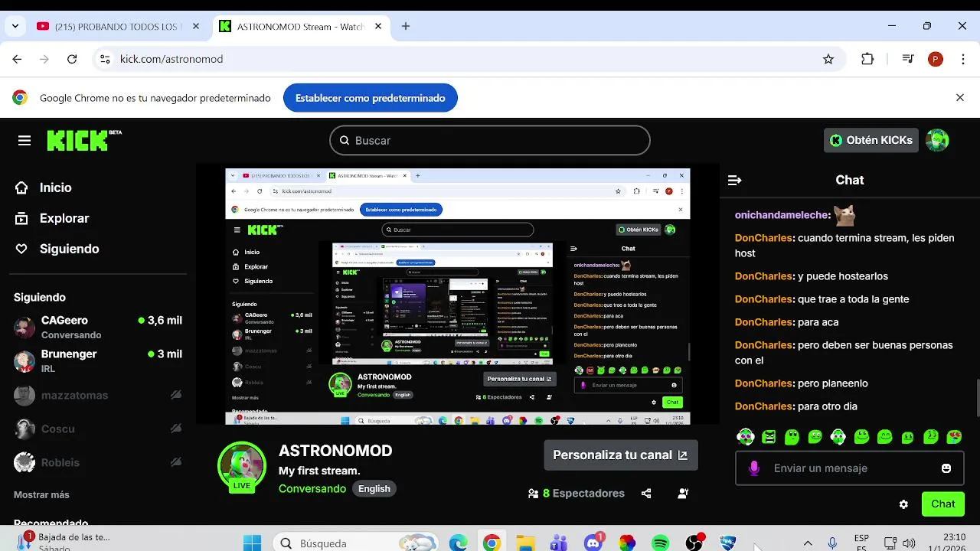This screenshot has width=980, height=551.
Task: Open Chrome media controls icon
Action: [x=908, y=59]
